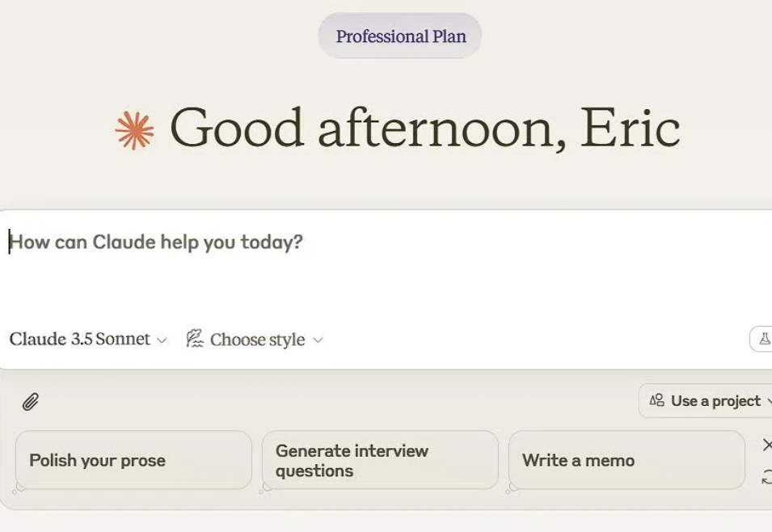Choose the Polish your prose suggestion
Image resolution: width=772 pixels, height=532 pixels.
(x=133, y=460)
